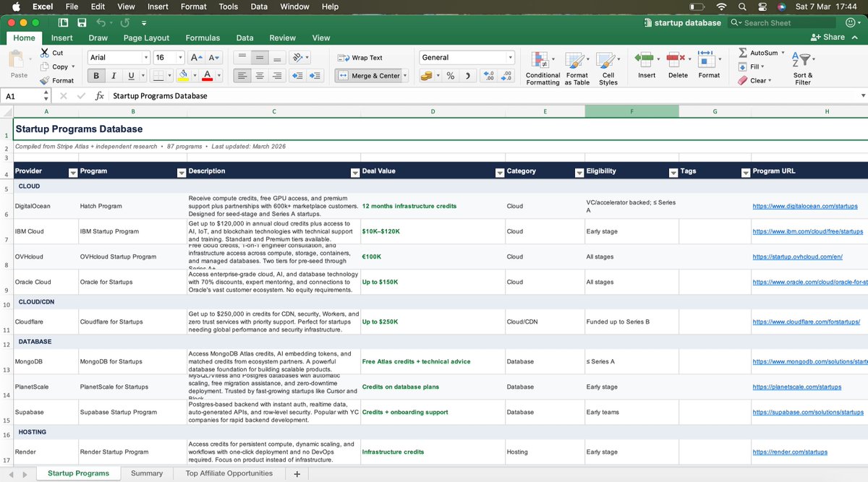Screen dimensions: 868x482
Task: Toggle Wrap Text
Action: (360, 58)
